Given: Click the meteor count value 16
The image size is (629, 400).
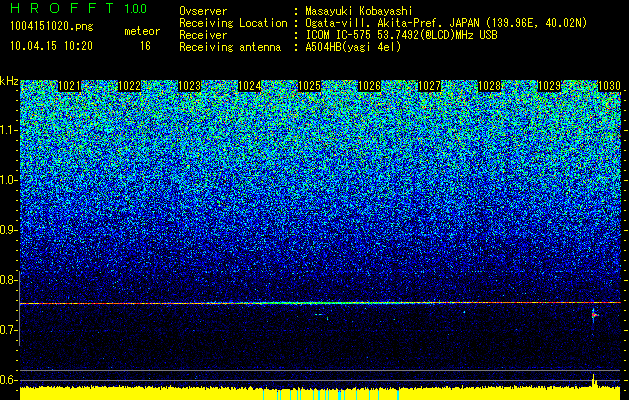Looking at the screenshot, I should [x=145, y=46].
